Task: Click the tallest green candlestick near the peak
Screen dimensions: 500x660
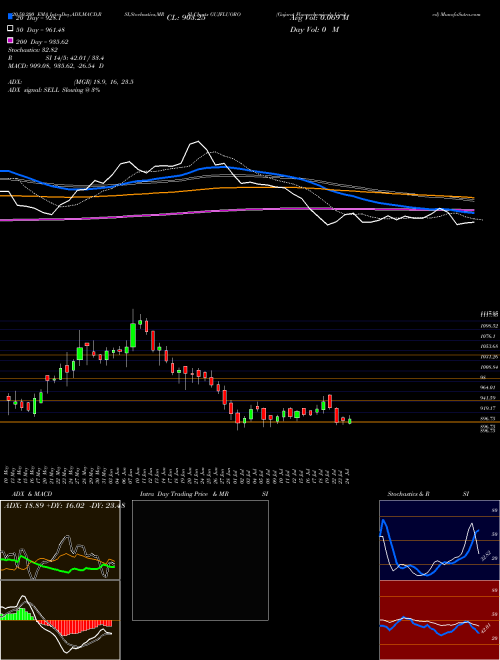Action: click(133, 335)
